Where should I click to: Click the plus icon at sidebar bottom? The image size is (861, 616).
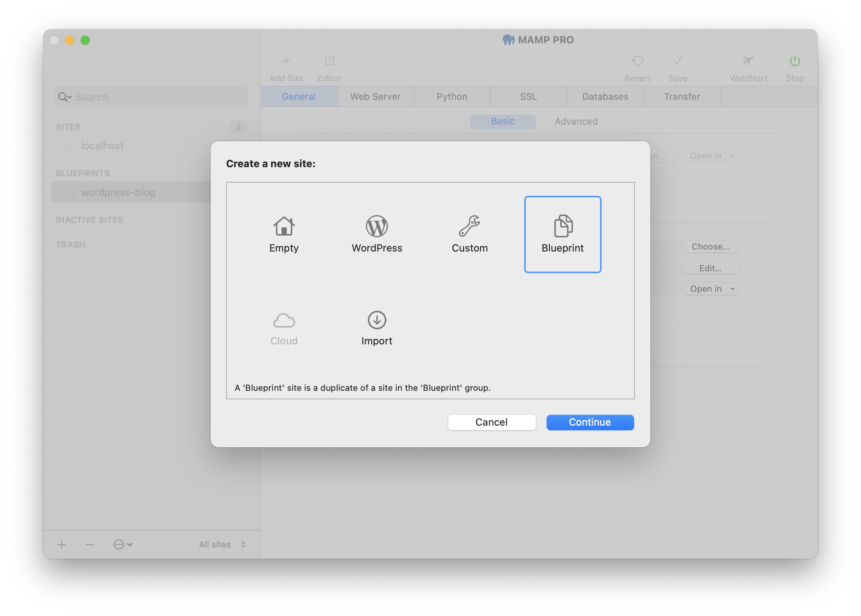(62, 545)
